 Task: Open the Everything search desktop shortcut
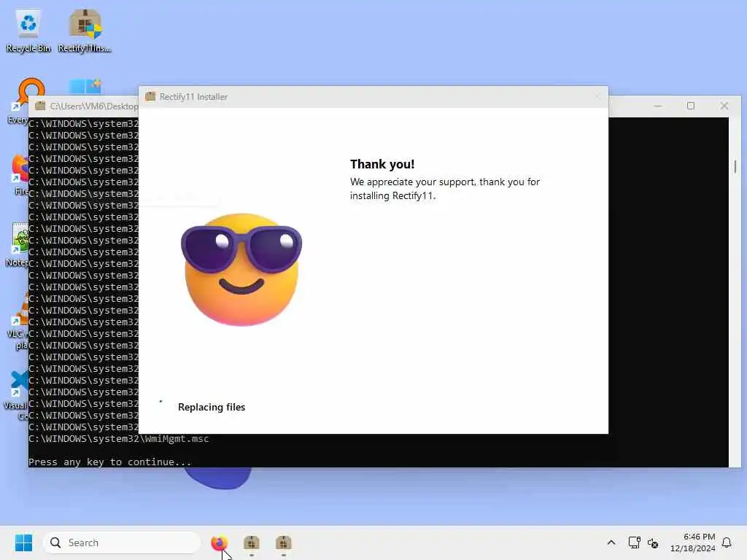click(25, 101)
